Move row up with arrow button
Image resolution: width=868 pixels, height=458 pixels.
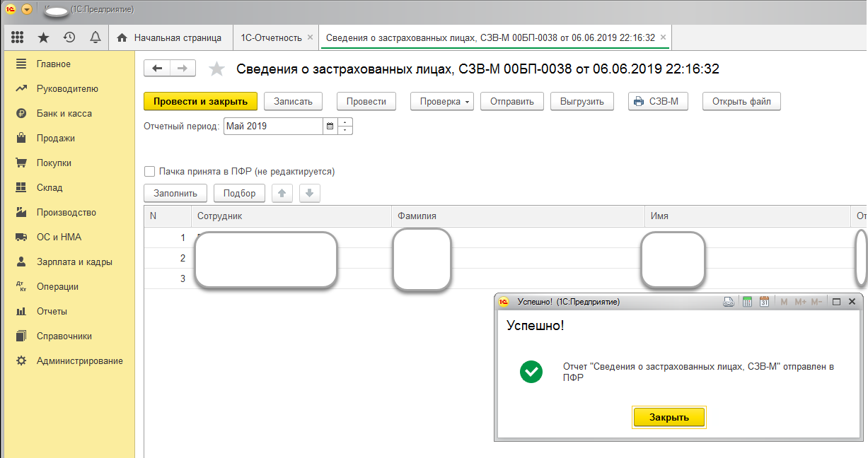click(282, 193)
